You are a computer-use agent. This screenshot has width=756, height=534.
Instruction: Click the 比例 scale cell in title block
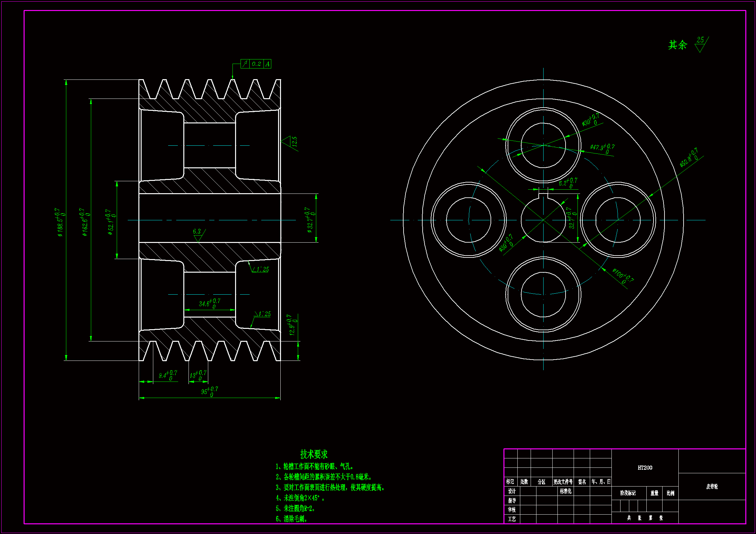(670, 493)
